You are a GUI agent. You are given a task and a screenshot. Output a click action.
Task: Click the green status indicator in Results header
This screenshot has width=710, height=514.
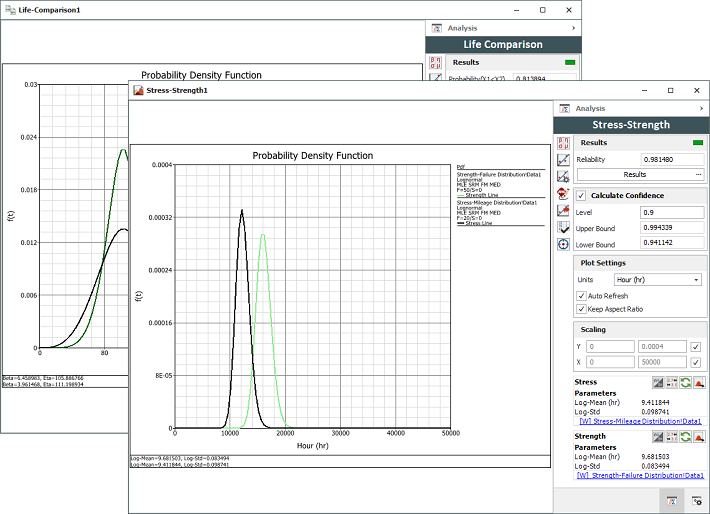click(697, 143)
